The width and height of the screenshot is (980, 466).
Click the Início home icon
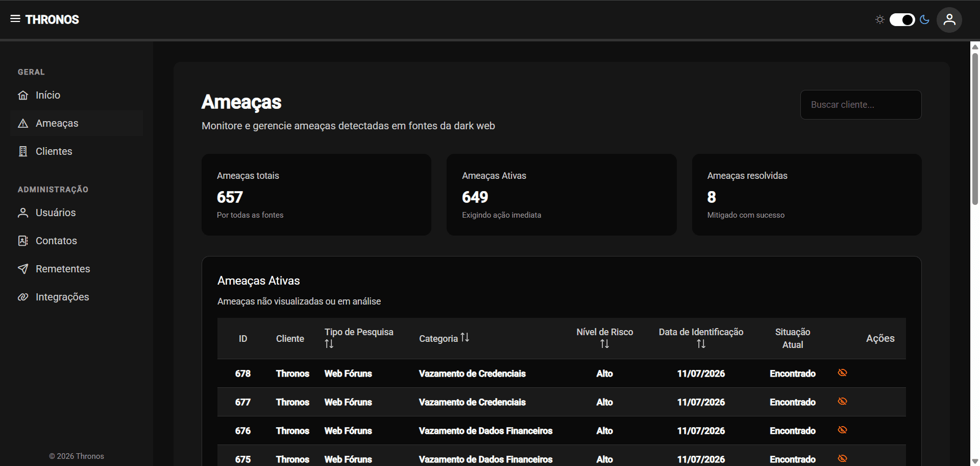pos(23,95)
